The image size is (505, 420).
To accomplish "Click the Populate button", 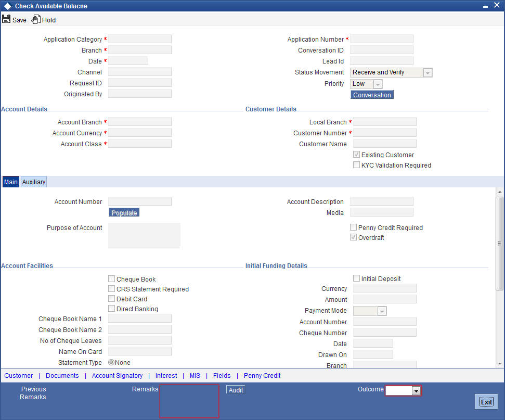I will point(124,213).
